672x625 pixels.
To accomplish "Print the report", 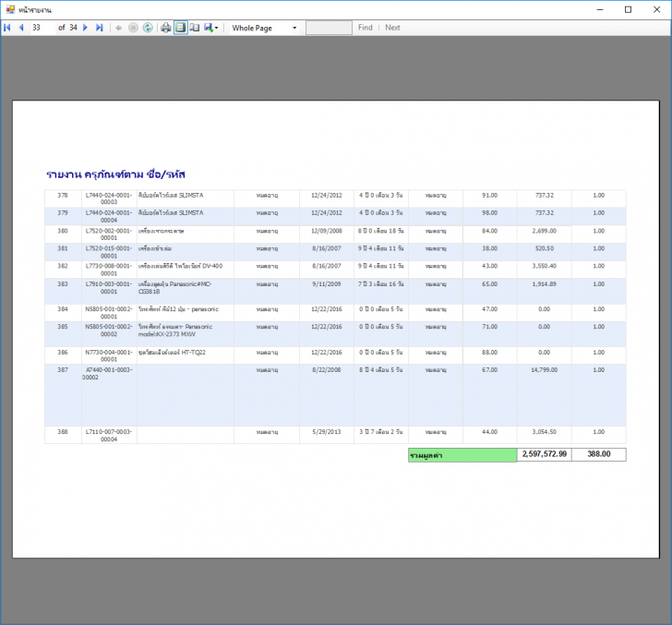I will [166, 28].
